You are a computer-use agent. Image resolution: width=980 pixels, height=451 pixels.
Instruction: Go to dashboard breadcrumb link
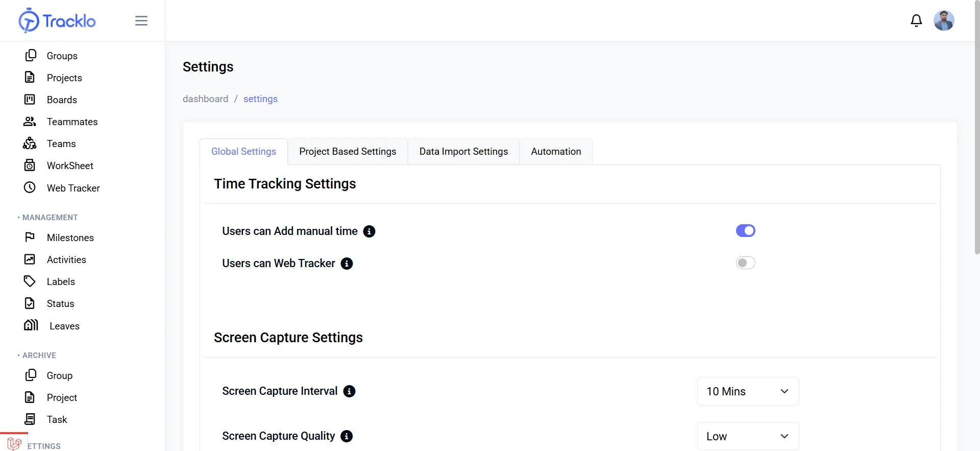point(205,99)
